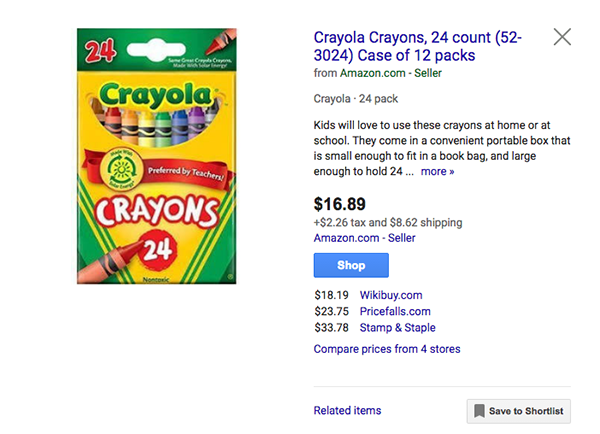Open the Pricefalls.com store link
This screenshot has width=600, height=434.
pyautogui.click(x=395, y=311)
